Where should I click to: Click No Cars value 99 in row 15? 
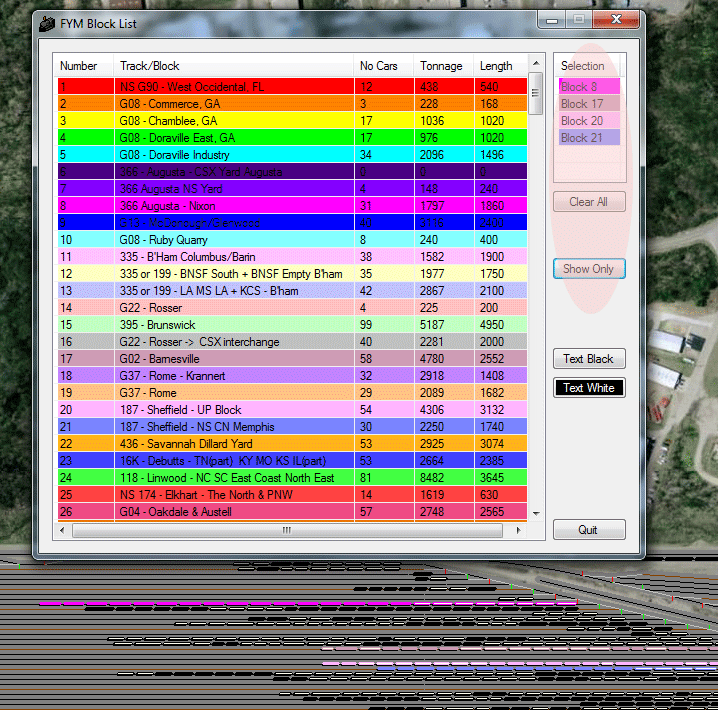pyautogui.click(x=366, y=325)
